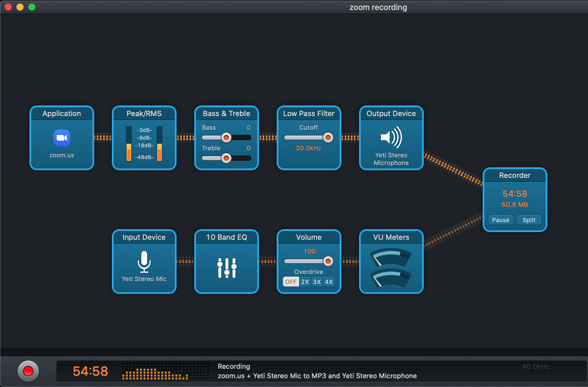
Task: Open the 10 Band EQ sliders icon
Action: pos(227,267)
